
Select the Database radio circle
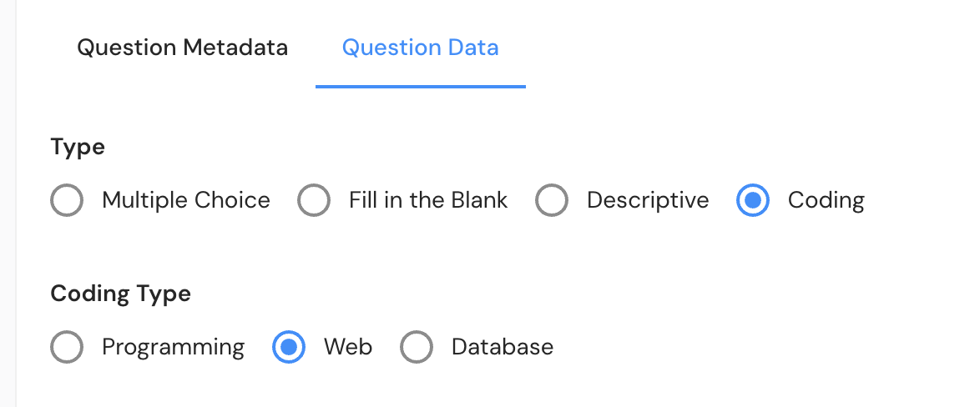pos(417,347)
